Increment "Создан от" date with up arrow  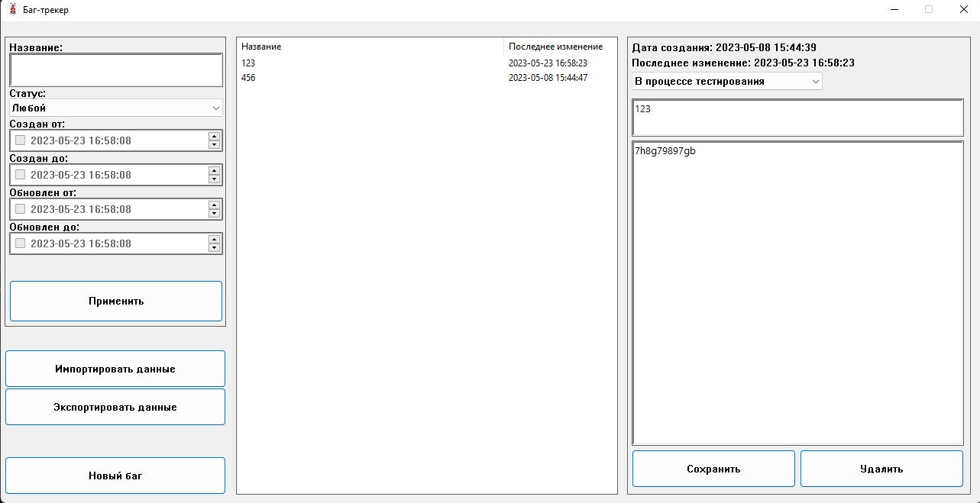click(215, 136)
